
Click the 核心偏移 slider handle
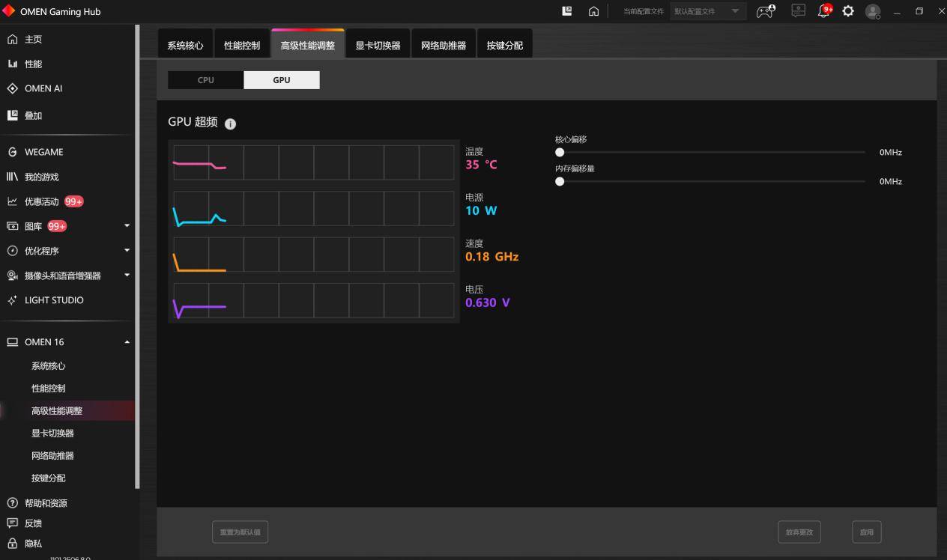(x=560, y=152)
